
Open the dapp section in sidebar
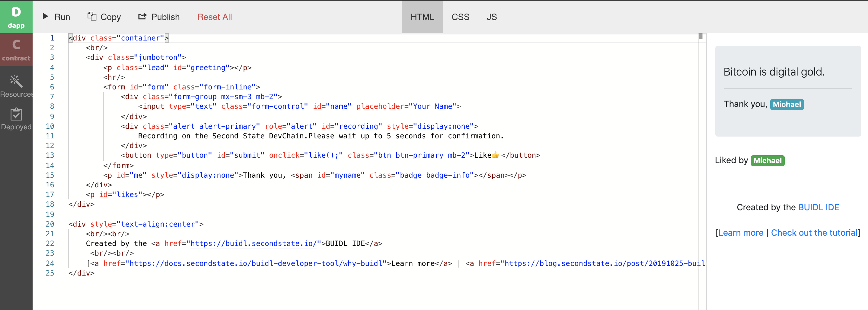(16, 17)
